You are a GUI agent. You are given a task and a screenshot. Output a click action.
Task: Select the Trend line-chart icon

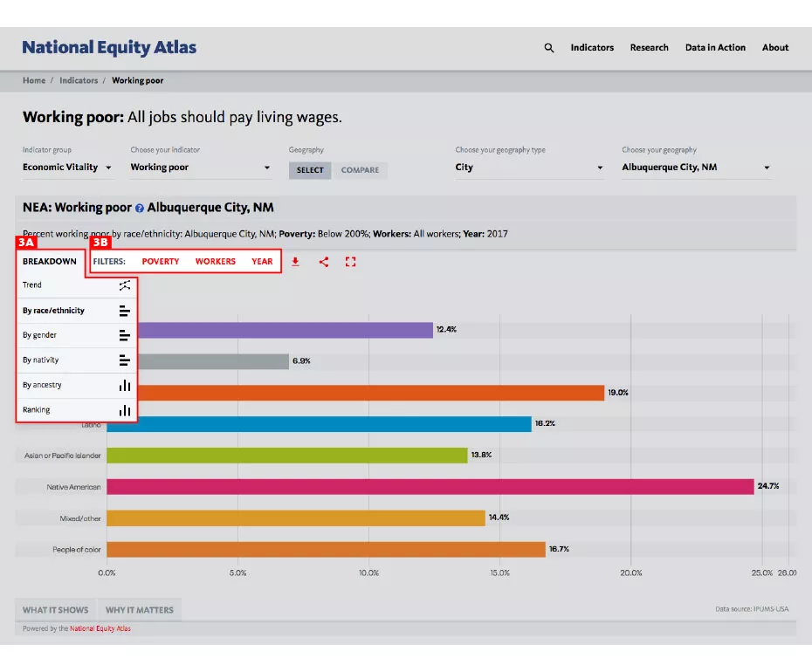[x=124, y=285]
